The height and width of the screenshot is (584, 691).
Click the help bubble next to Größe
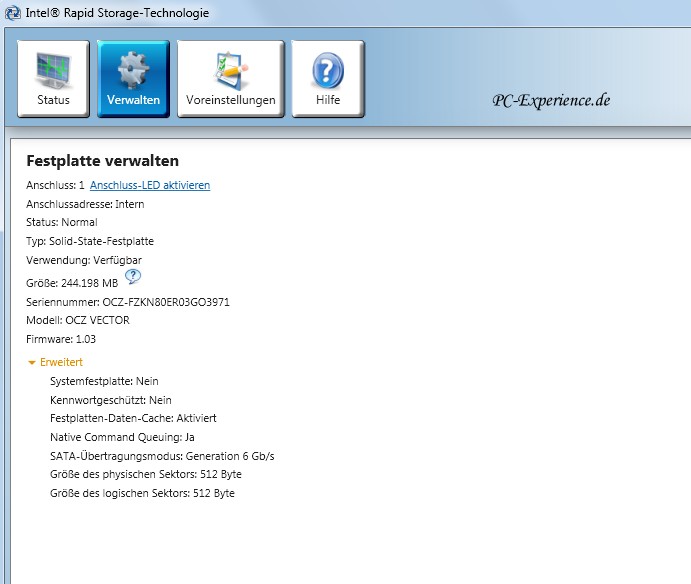(x=133, y=277)
